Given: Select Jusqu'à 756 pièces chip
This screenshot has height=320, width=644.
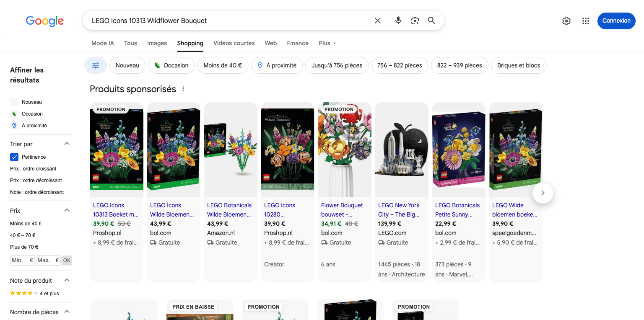Looking at the screenshot, I should pos(337,65).
